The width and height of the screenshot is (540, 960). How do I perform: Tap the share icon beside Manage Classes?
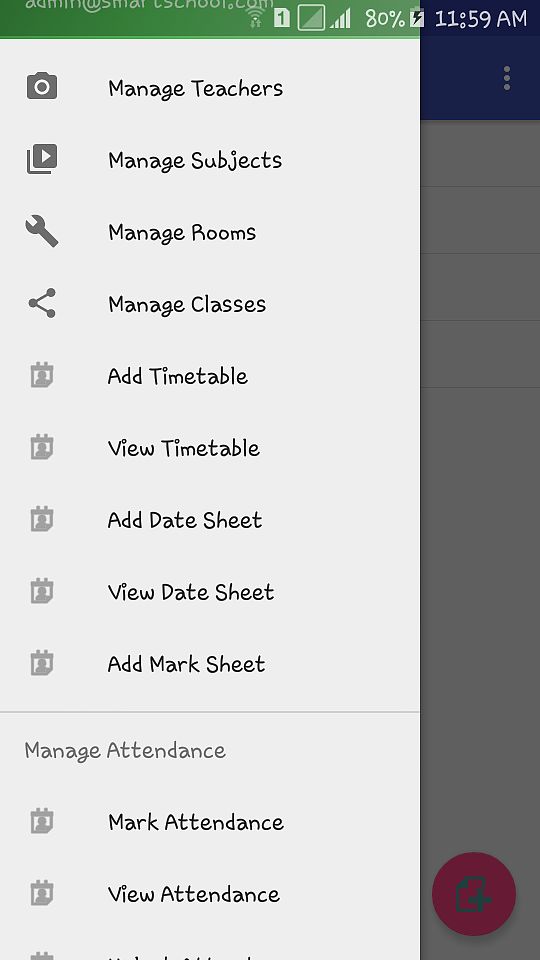(x=42, y=303)
